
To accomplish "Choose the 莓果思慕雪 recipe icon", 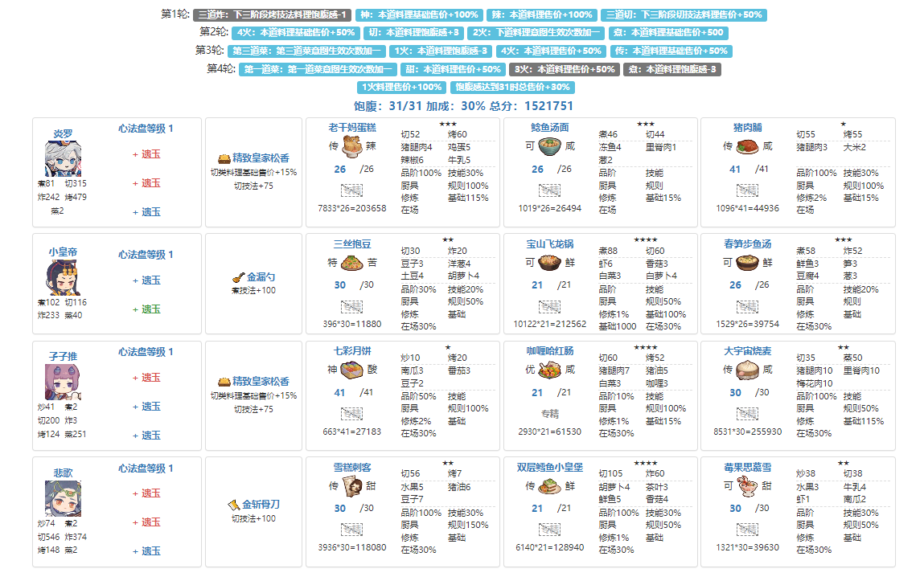I will 745,486.
